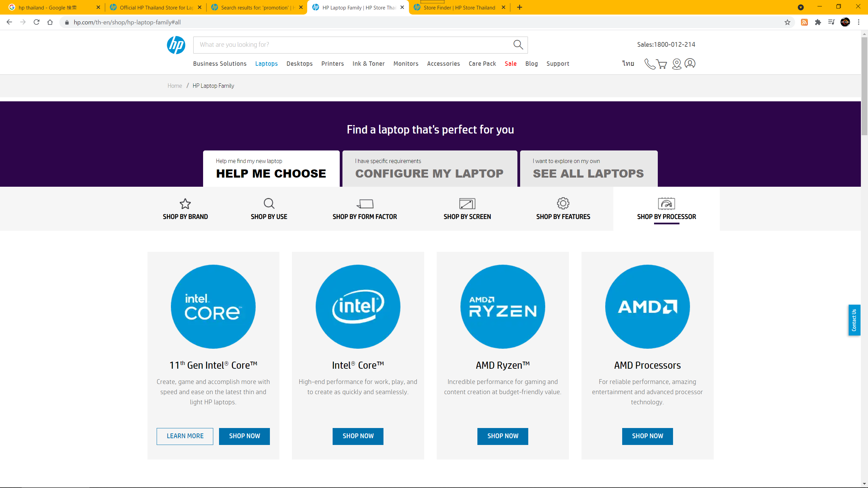Select the HELP ME CHOOSE tab
The image size is (868, 488).
tap(271, 168)
